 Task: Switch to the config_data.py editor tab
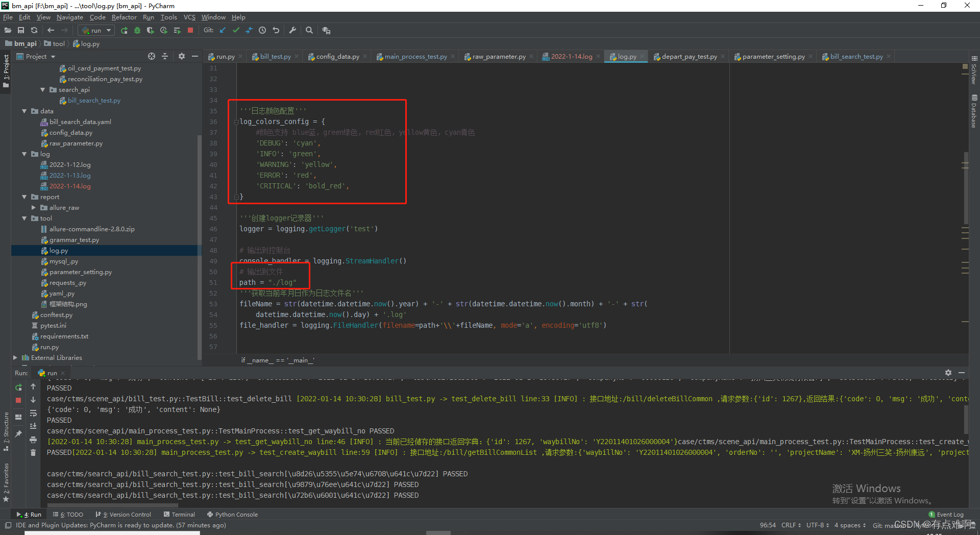(x=337, y=57)
